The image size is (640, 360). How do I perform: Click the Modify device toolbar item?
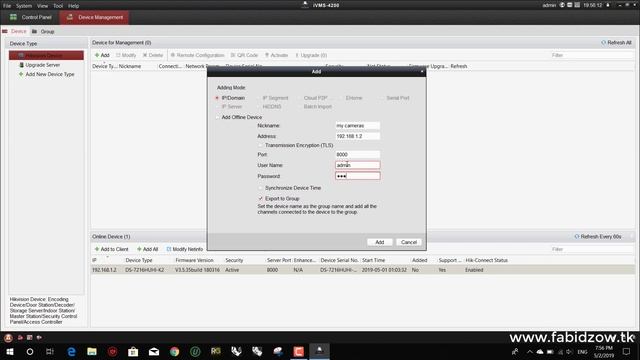[126, 55]
